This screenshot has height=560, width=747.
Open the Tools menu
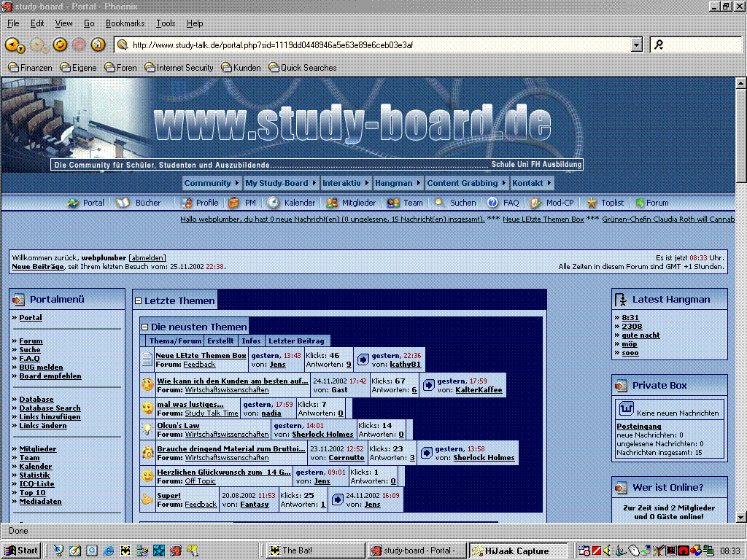pos(166,23)
